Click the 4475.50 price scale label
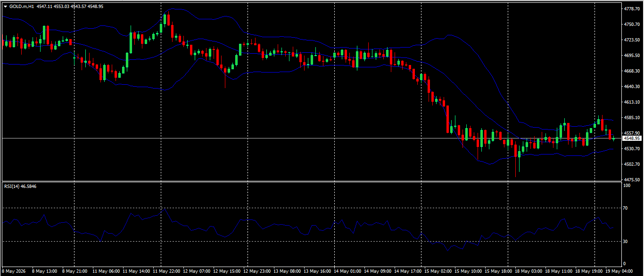The image size is (644, 276). [x=631, y=180]
